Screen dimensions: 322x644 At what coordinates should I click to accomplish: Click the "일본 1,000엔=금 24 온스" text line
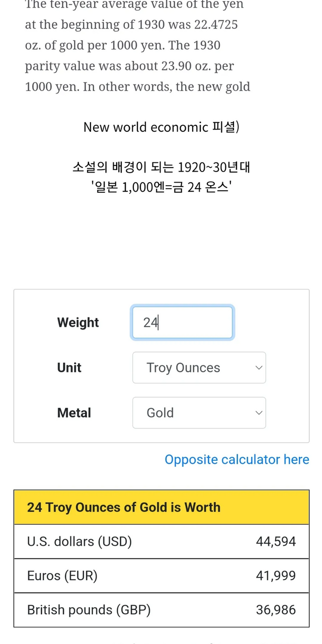[x=161, y=188]
